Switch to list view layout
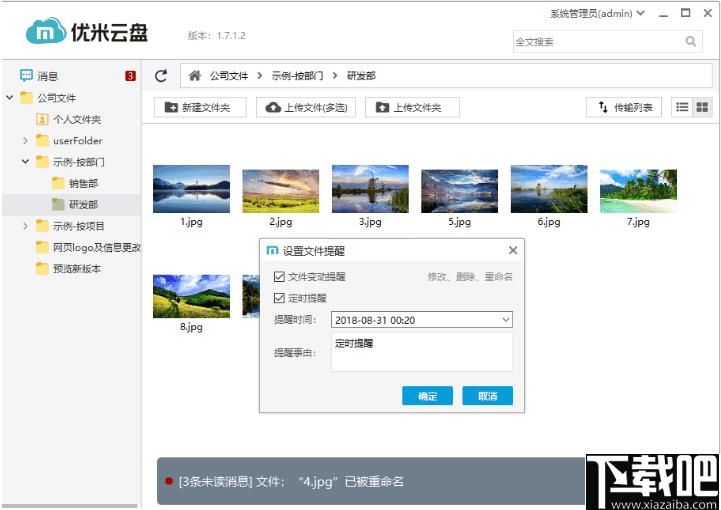721x510 pixels. [682, 107]
